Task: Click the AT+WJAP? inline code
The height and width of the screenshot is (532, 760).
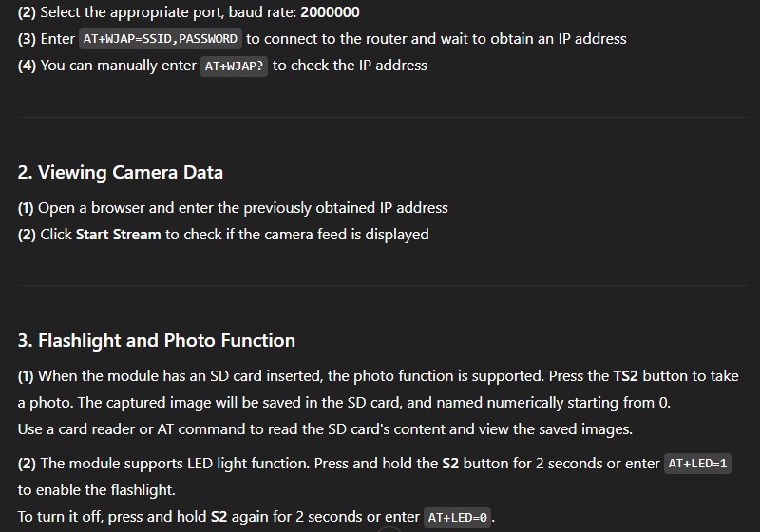Action: click(x=234, y=66)
